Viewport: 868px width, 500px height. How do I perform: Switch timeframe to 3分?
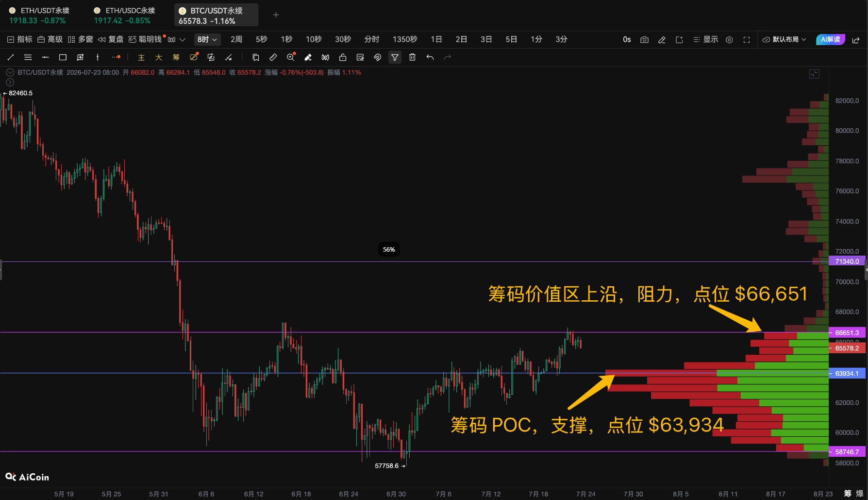562,39
